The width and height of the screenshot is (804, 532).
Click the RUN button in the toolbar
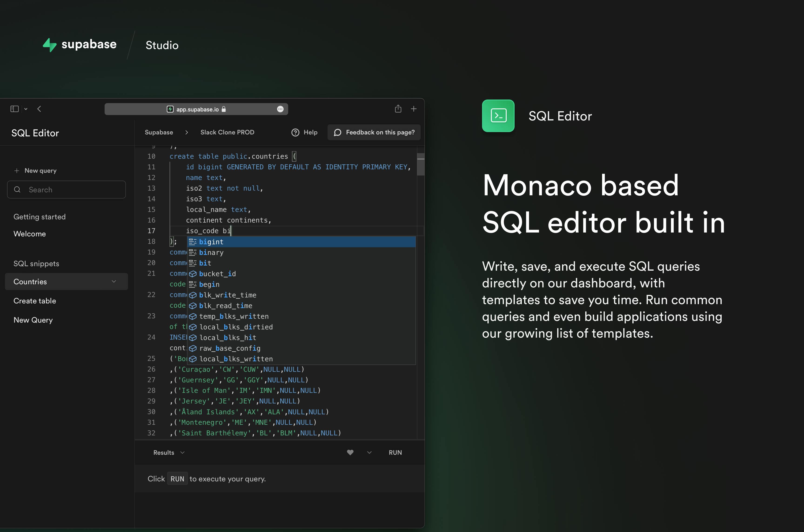click(395, 453)
